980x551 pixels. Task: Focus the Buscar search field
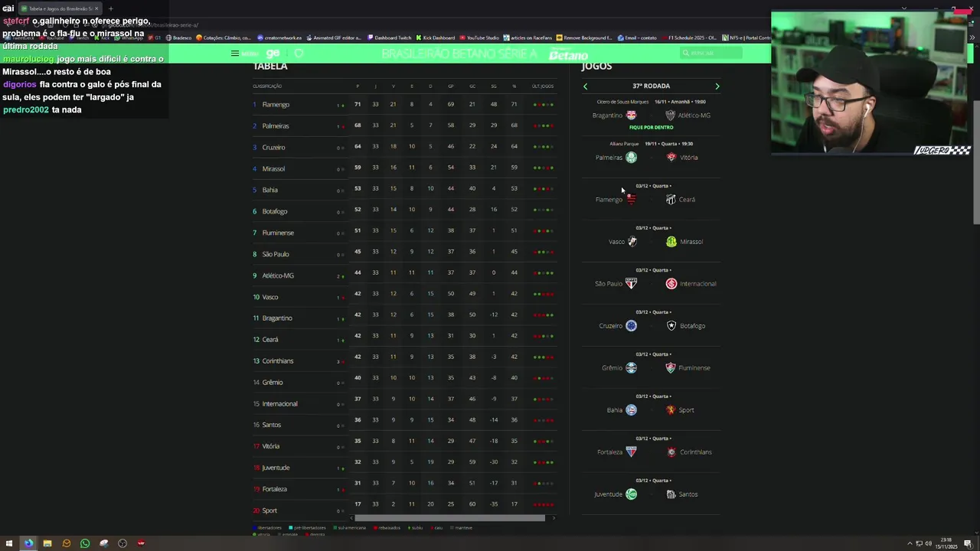(711, 53)
